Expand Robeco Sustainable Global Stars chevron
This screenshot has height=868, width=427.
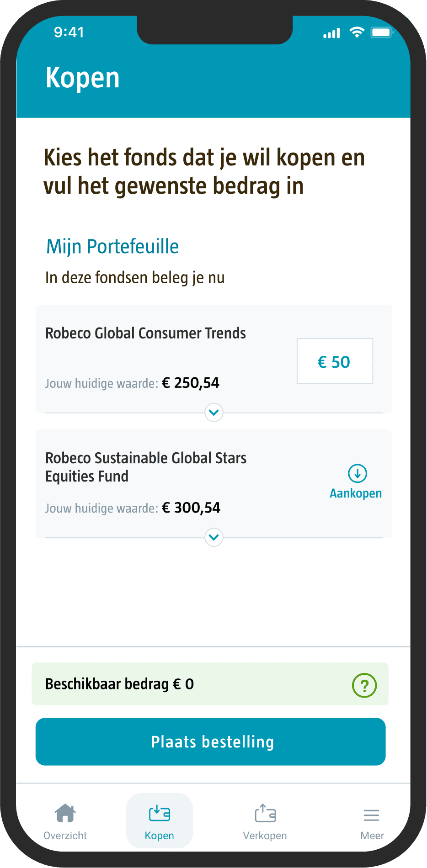(x=214, y=537)
